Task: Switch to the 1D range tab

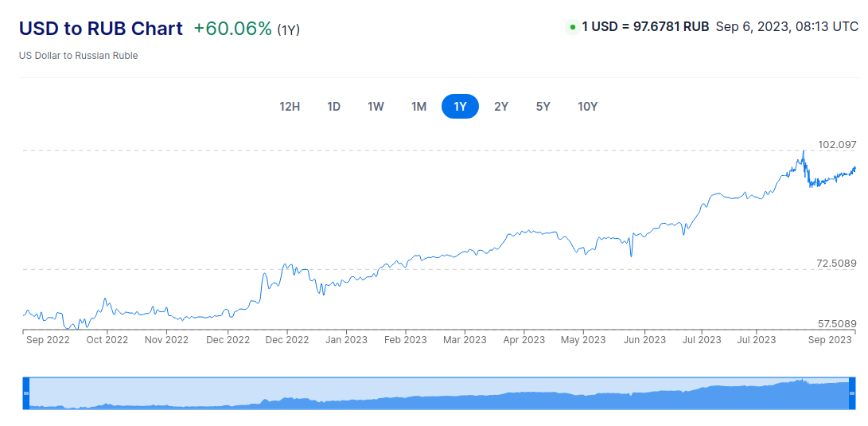Action: 333,107
